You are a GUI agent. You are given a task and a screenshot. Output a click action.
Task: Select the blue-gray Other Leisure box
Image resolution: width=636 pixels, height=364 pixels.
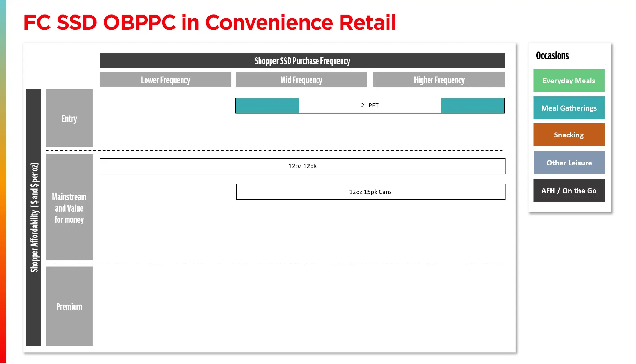(x=569, y=163)
